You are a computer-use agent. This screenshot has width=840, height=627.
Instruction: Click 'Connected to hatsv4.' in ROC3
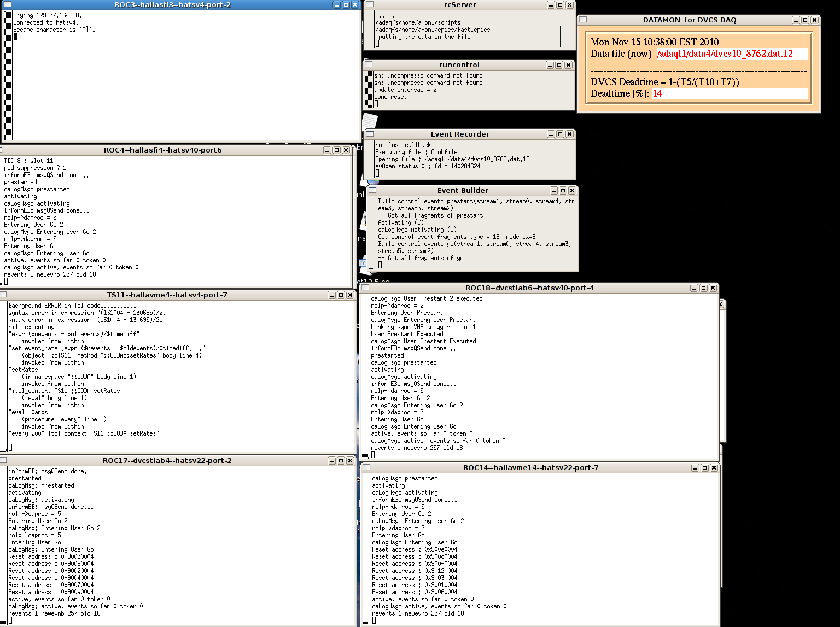click(46, 22)
